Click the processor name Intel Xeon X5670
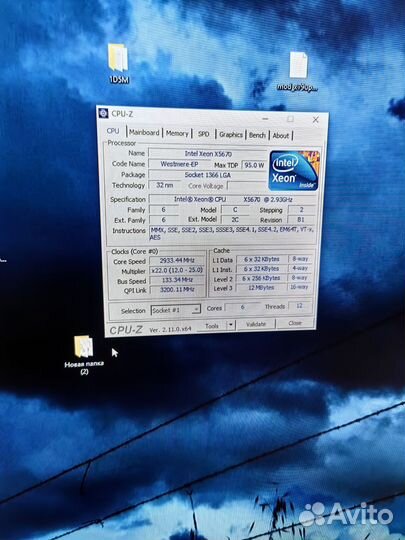The height and width of the screenshot is (540, 405). click(208, 154)
